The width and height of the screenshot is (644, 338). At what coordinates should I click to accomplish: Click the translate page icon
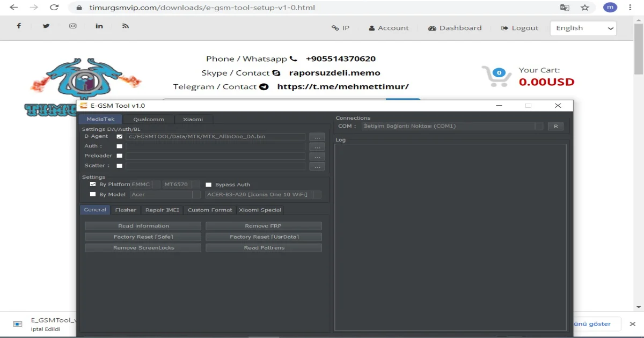point(565,8)
